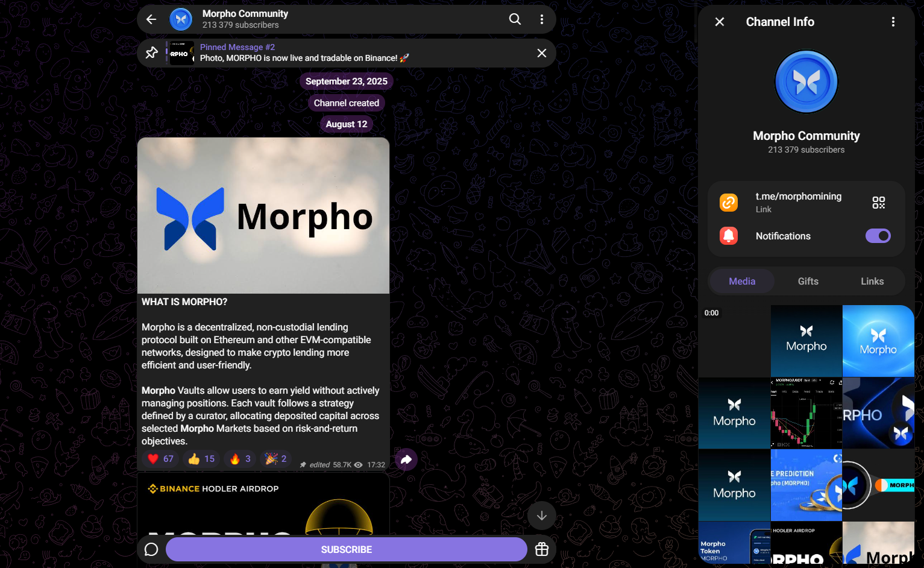Forward the WHAT IS MORPHO post

pyautogui.click(x=406, y=460)
